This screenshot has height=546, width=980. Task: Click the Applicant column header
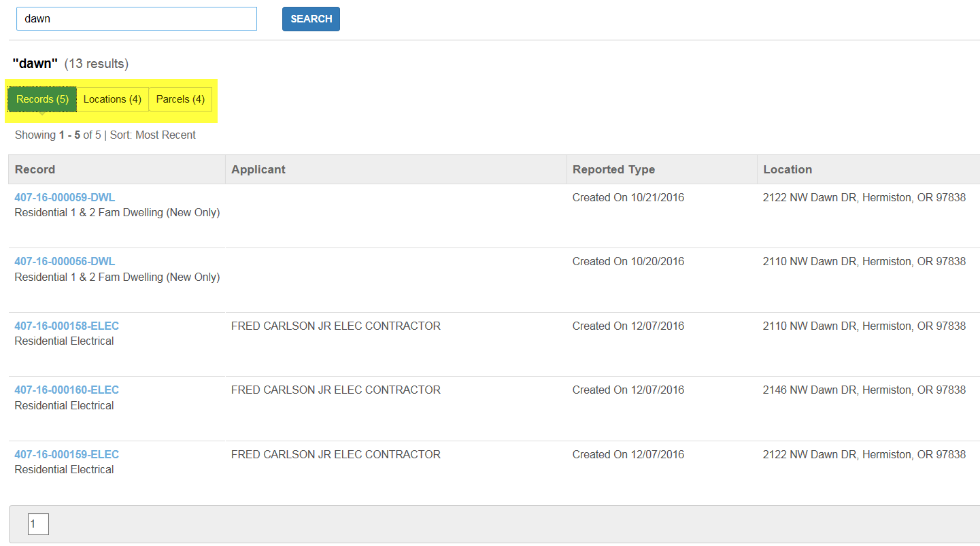click(258, 169)
